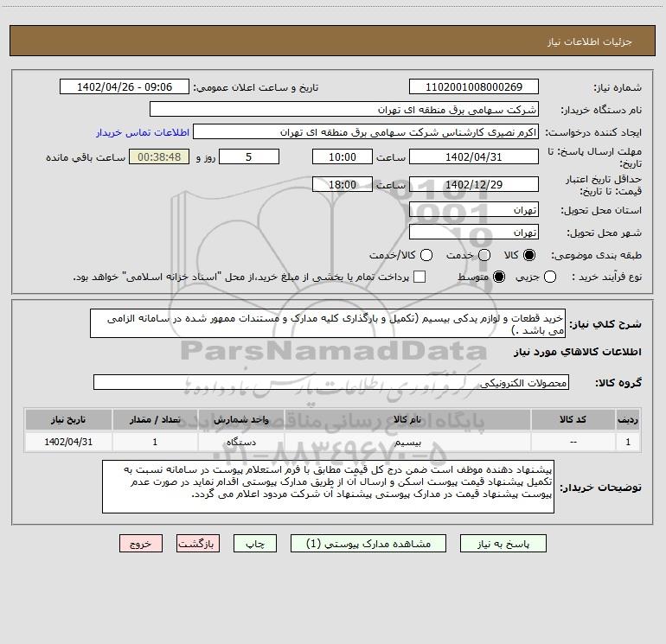Screen dimensions: 666x644
Task: Click the delivery province field تهران
Action: [x=474, y=210]
